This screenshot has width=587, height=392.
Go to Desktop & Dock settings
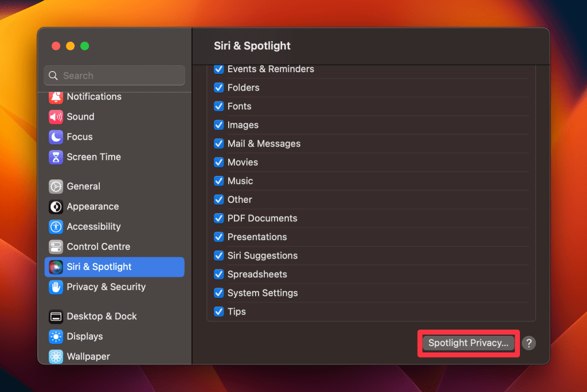click(101, 316)
